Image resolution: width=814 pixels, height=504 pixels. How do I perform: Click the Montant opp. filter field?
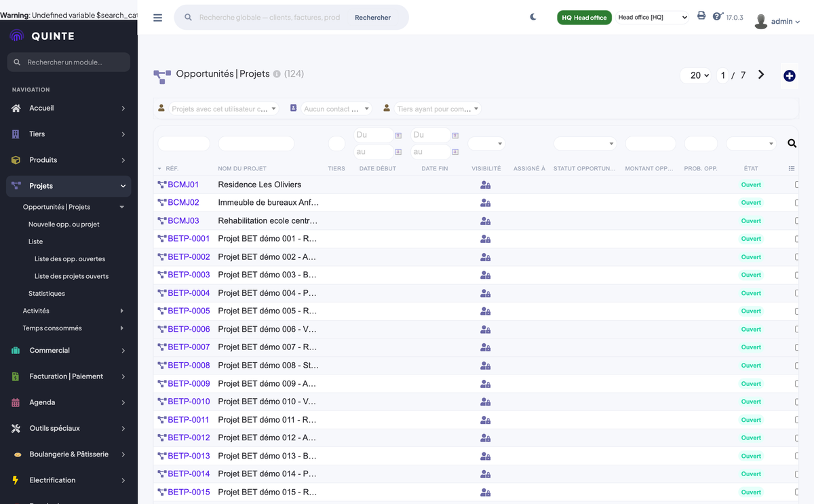651,143
